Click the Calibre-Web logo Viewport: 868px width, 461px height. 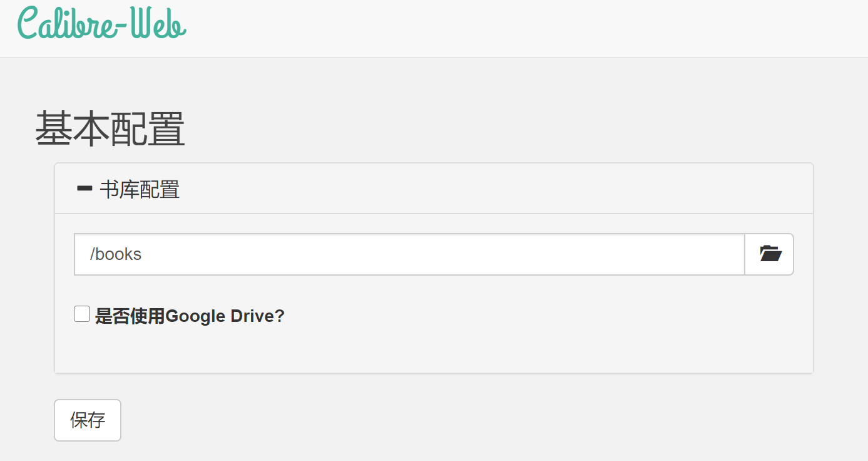pos(102,24)
